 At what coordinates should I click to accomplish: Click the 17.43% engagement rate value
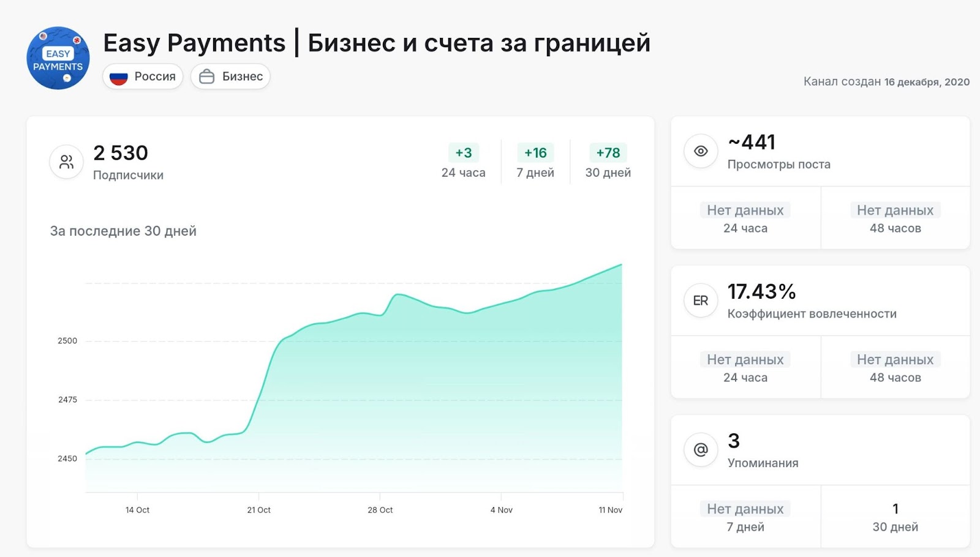pyautogui.click(x=761, y=292)
